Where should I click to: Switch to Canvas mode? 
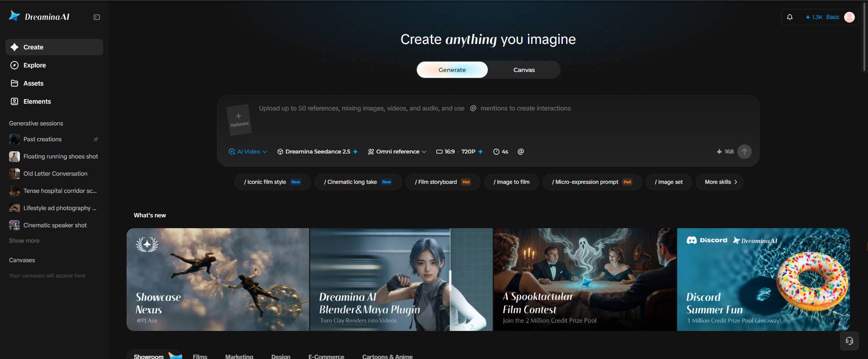[524, 70]
